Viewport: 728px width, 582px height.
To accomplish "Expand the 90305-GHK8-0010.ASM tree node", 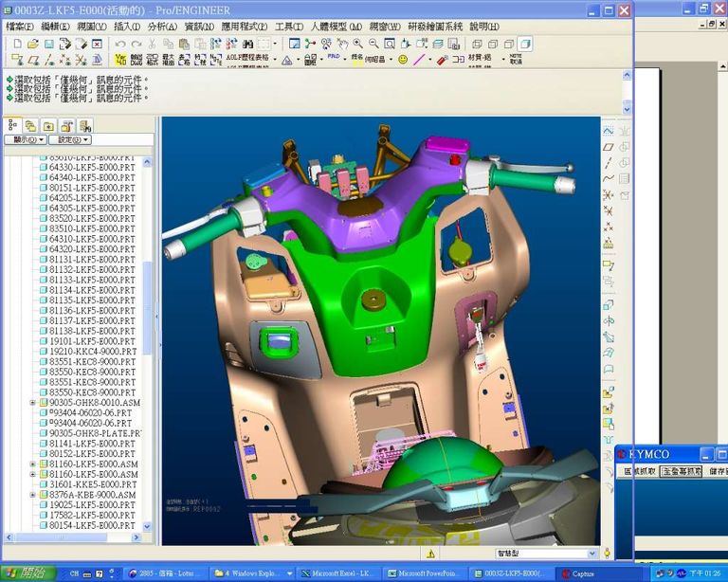I will pos(32,402).
